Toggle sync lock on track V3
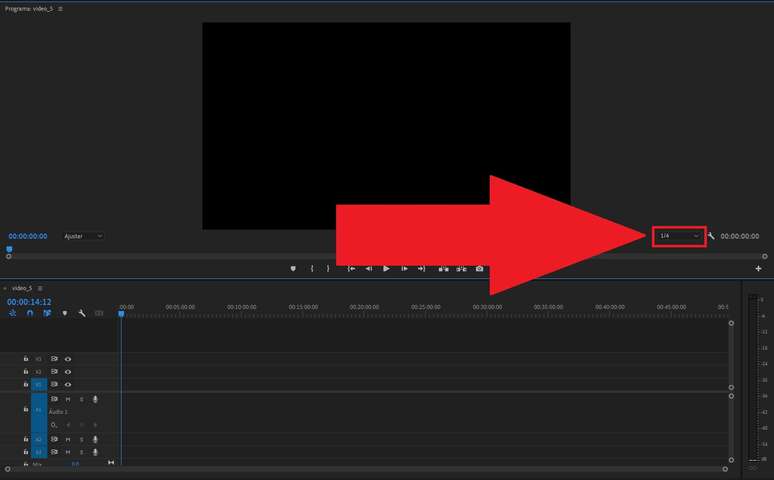The image size is (774, 480). point(54,359)
